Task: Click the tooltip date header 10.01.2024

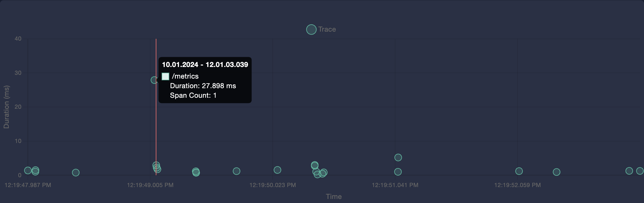Action: pos(180,65)
